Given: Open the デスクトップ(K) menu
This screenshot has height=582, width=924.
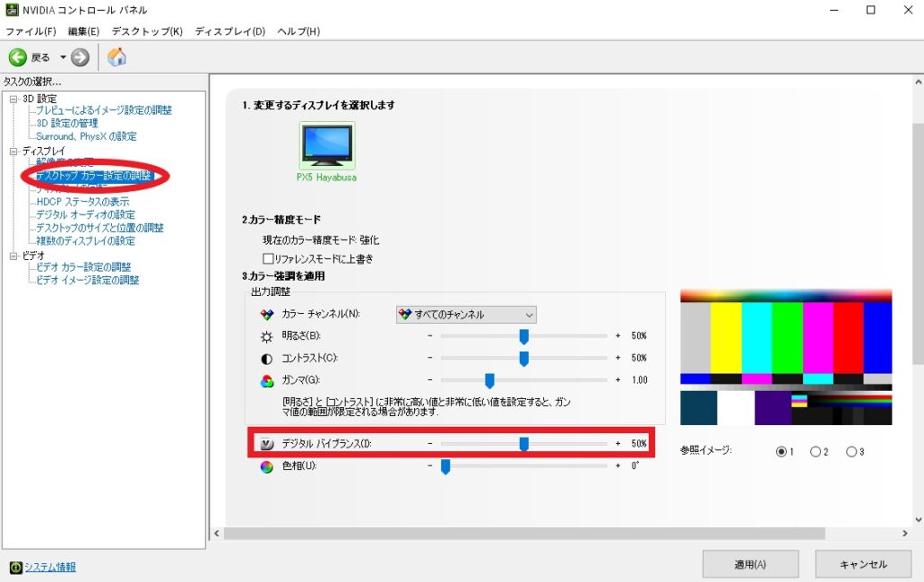Looking at the screenshot, I should (x=147, y=32).
